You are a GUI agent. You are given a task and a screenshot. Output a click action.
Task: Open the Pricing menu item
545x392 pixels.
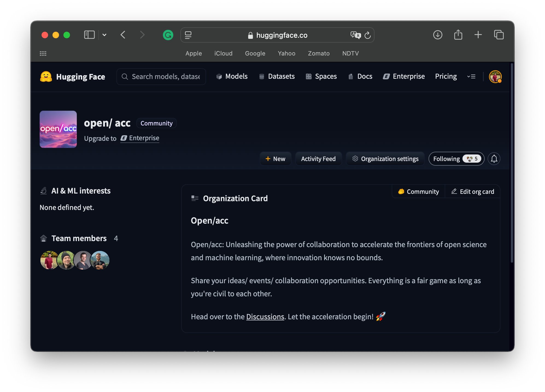click(x=446, y=76)
